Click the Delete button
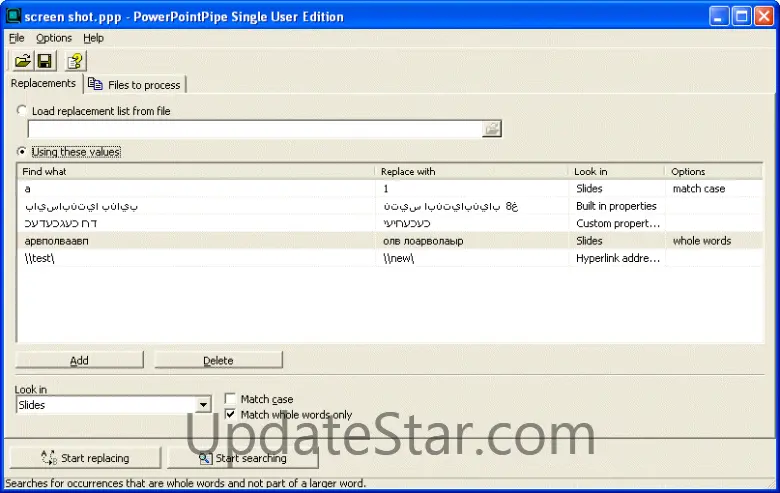 coord(218,360)
